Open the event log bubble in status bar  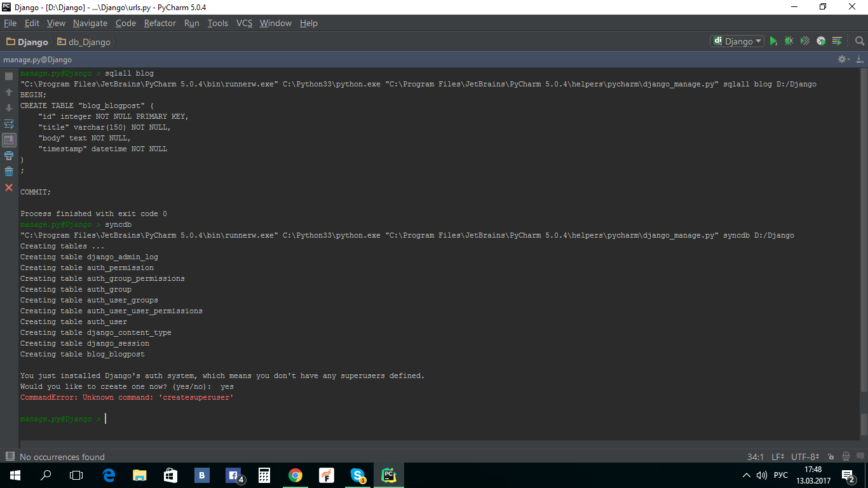point(860,457)
